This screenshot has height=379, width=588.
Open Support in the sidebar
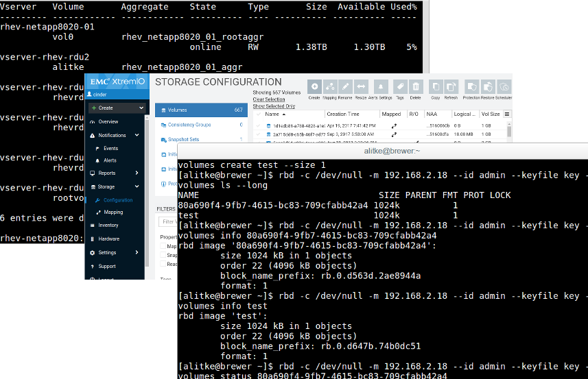[x=107, y=267]
